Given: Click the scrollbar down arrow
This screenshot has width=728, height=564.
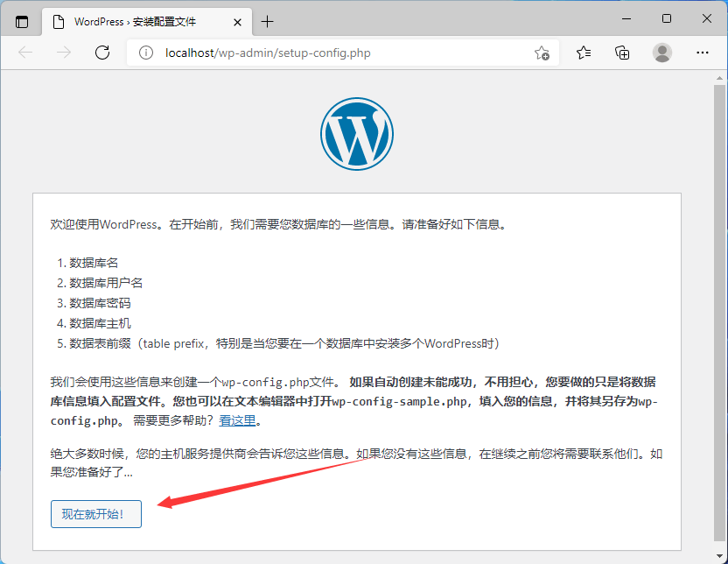Looking at the screenshot, I should point(719,555).
